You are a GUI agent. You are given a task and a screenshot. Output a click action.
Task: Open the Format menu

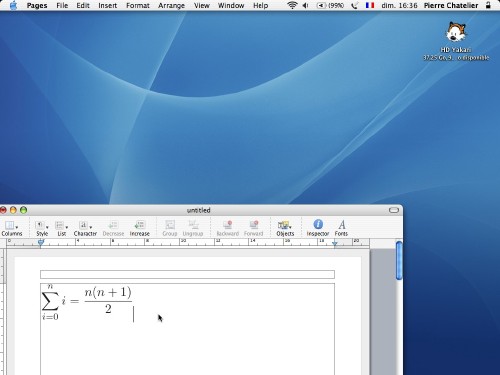(x=138, y=5)
